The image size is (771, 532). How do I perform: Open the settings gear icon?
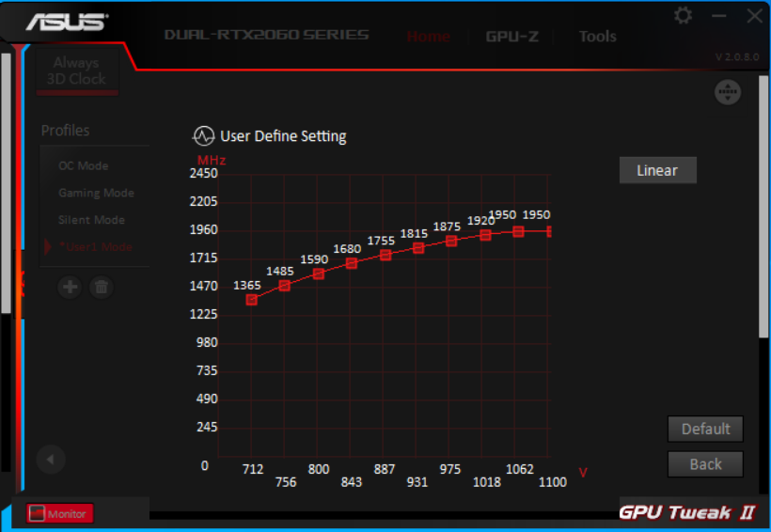[x=683, y=16]
